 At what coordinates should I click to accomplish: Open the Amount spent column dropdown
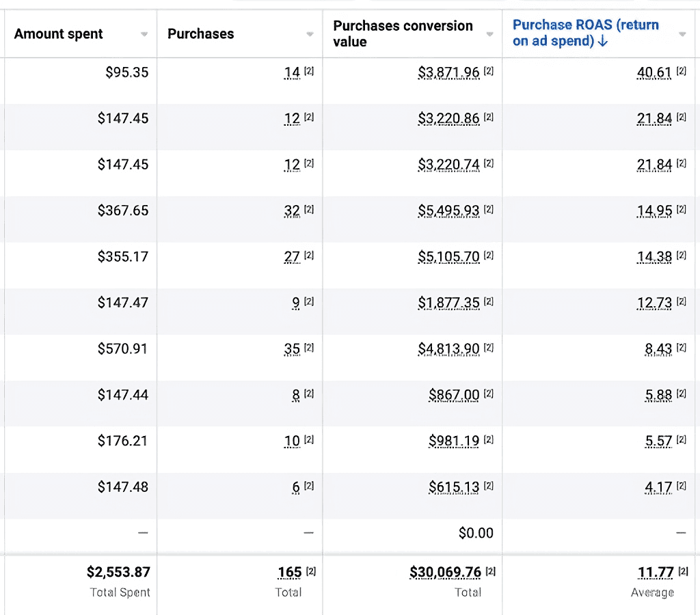coord(144,33)
